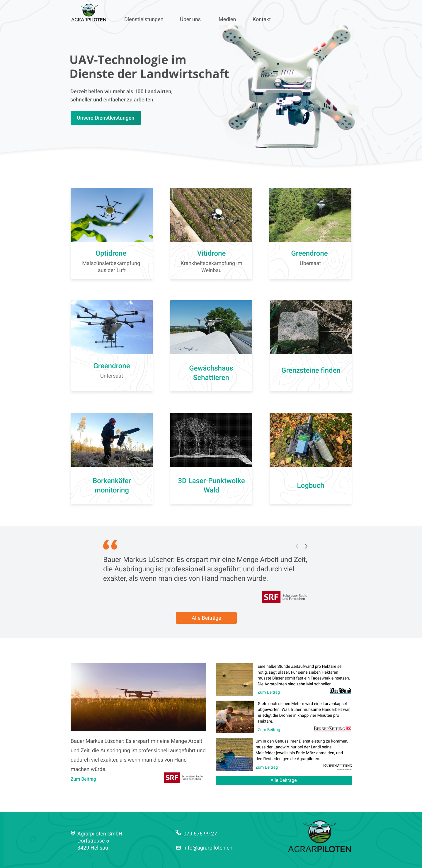
Task: Click the Agrarpiloten logo in the header
Action: tap(89, 13)
